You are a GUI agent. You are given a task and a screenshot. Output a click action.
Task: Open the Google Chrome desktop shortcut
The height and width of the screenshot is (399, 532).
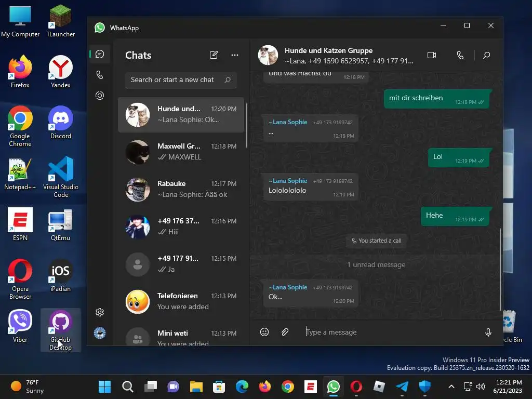[x=20, y=126]
